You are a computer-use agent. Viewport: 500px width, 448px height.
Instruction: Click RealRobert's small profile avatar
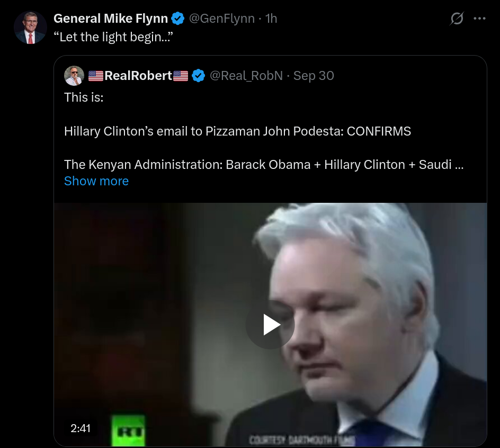click(74, 76)
